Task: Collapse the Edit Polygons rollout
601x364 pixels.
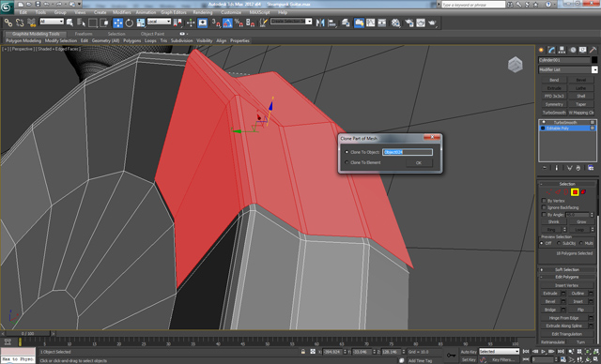Action: coord(567,277)
